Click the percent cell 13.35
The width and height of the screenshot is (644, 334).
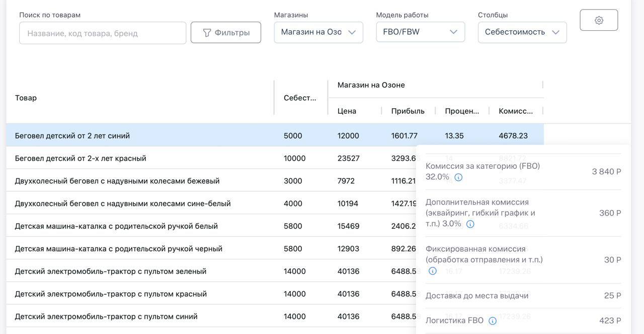point(454,136)
